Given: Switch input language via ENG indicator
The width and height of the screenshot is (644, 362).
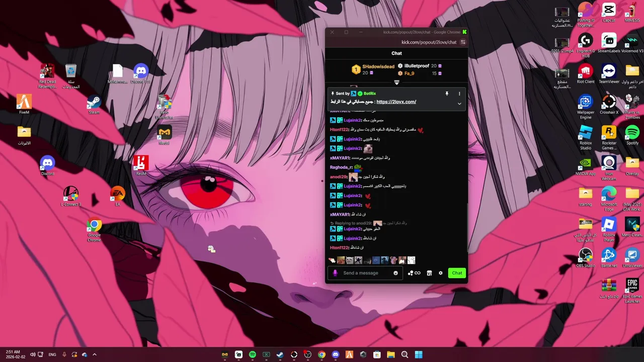Looking at the screenshot, I should pyautogui.click(x=52, y=354).
